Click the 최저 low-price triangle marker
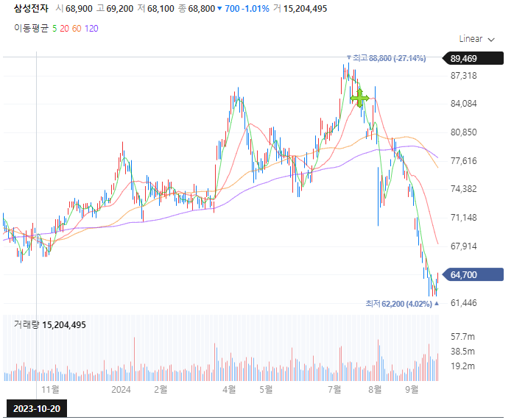Screen dimensions: 514x420 (x=437, y=303)
